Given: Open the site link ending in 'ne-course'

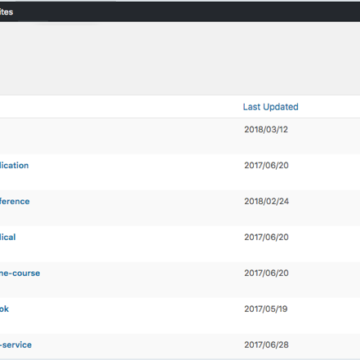Looking at the screenshot, I should [x=20, y=273].
